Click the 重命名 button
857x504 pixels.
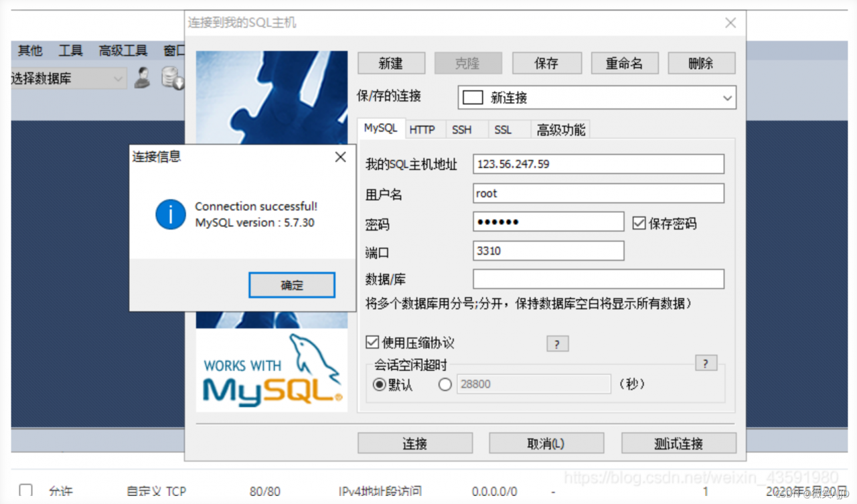click(625, 64)
